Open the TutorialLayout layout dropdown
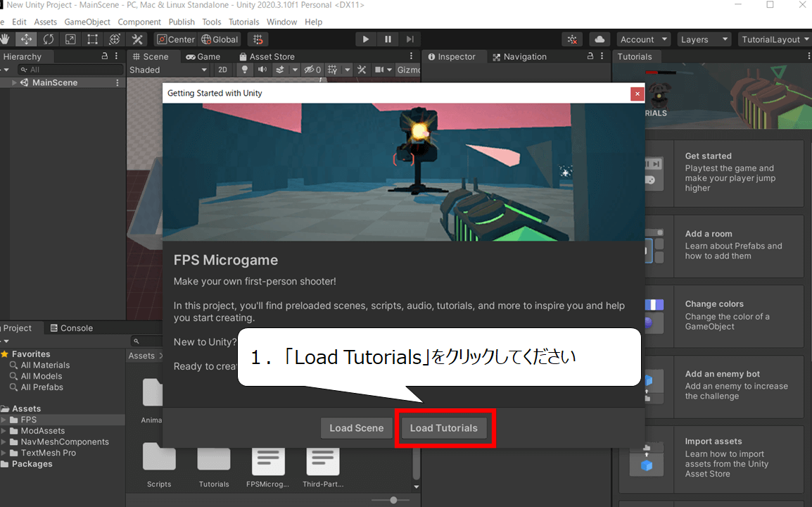Viewport: 812px width, 507px height. (x=775, y=39)
